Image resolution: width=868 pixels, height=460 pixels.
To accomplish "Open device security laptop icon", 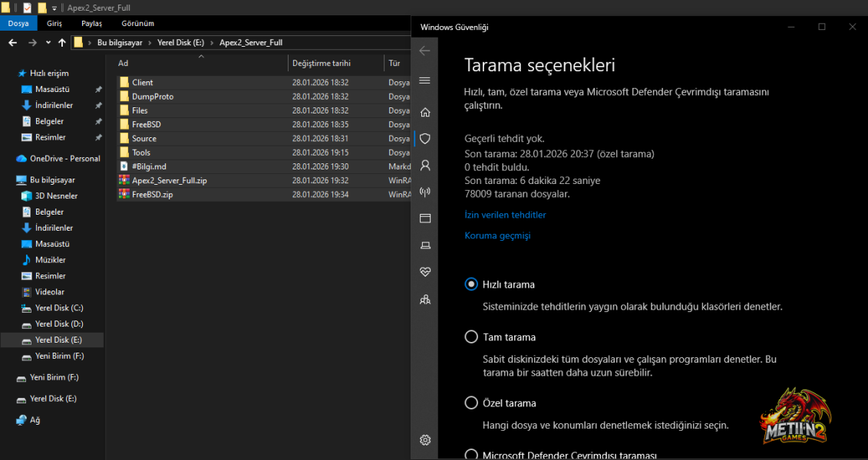I will coord(425,245).
